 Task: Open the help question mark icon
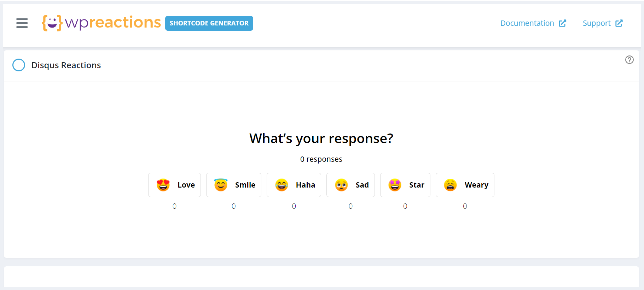tap(630, 60)
